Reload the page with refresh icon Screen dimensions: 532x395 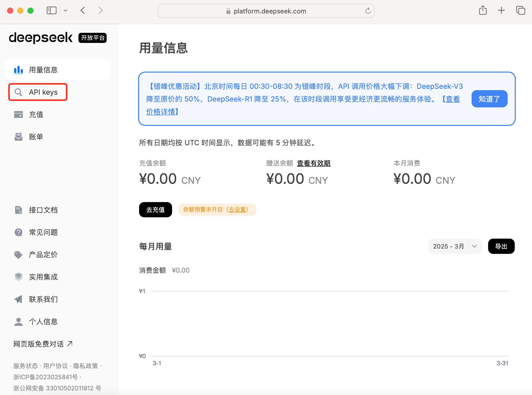(368, 11)
